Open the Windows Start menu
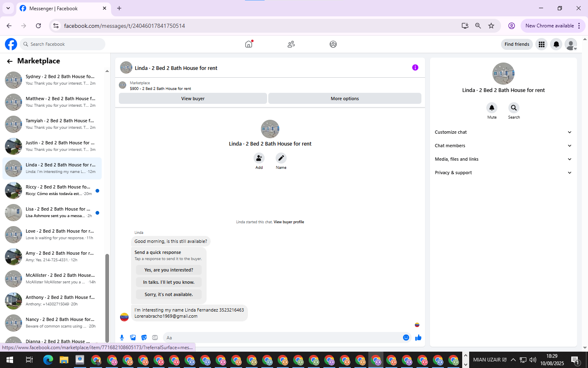This screenshot has height=368, width=588. [10, 360]
